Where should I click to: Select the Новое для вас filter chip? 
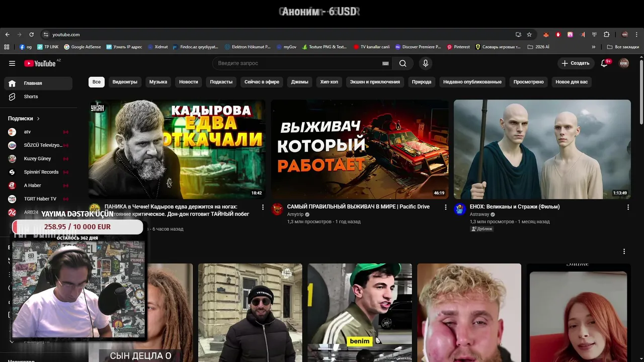tap(572, 82)
